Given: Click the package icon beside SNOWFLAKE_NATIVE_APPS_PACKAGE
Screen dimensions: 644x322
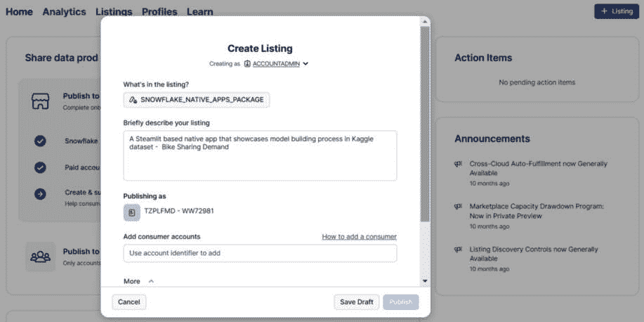Looking at the screenshot, I should 133,100.
